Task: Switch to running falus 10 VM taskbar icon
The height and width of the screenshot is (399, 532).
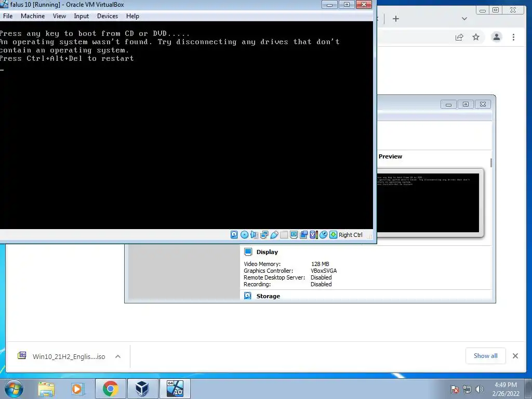Action: [175, 389]
